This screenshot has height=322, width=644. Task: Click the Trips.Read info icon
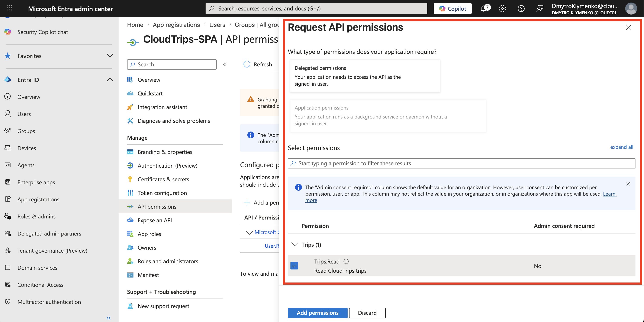[346, 261]
